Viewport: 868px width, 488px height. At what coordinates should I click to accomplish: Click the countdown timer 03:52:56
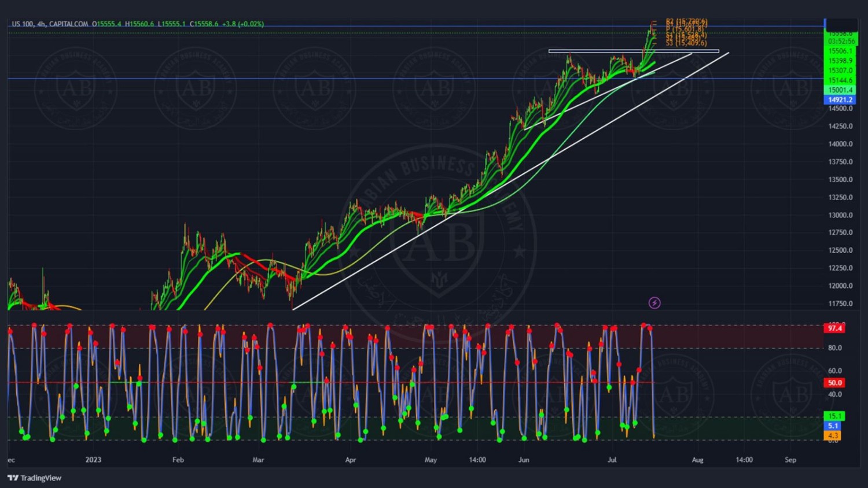click(841, 42)
